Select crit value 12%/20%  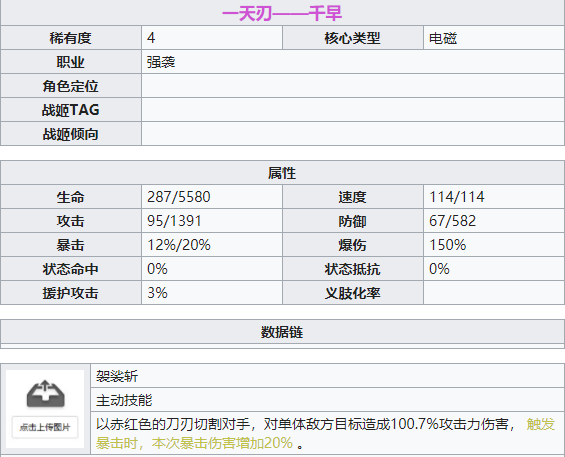(179, 245)
